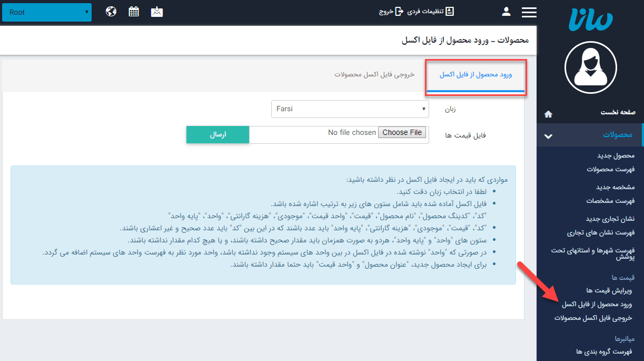Viewport: 644px width, 361px height.
Task: Open the Root selector dropdown
Action: point(46,12)
